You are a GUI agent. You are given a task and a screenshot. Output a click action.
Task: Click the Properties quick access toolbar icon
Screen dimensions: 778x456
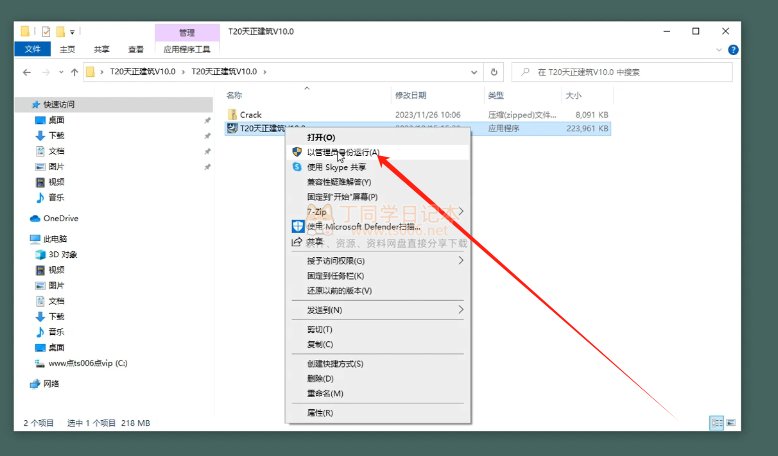click(46, 32)
